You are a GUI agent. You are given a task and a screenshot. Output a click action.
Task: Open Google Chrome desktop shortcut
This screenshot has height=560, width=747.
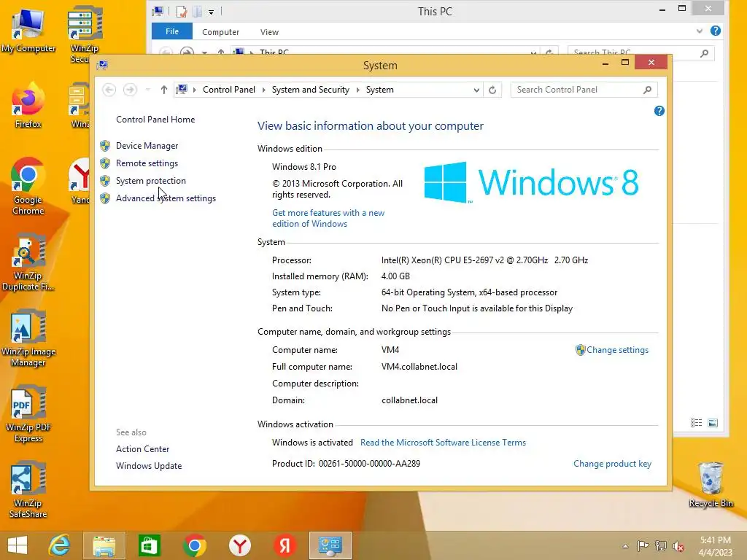click(28, 186)
